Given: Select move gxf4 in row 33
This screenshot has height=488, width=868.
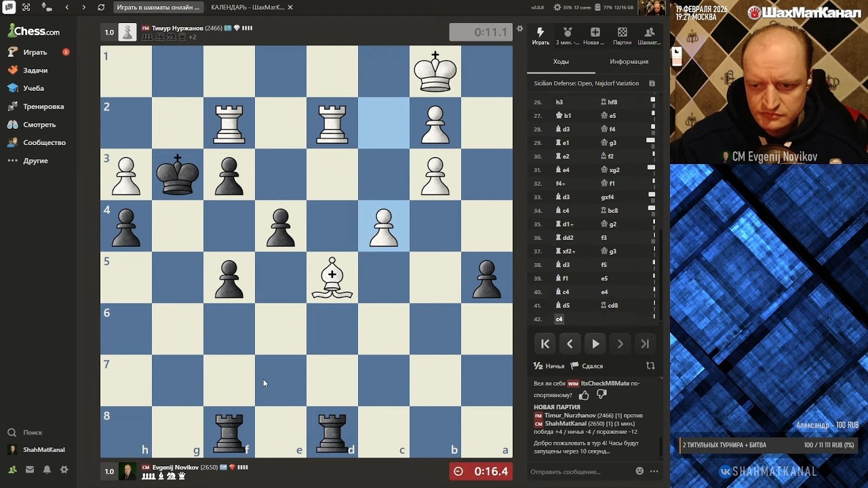Looking at the screenshot, I should [x=608, y=197].
